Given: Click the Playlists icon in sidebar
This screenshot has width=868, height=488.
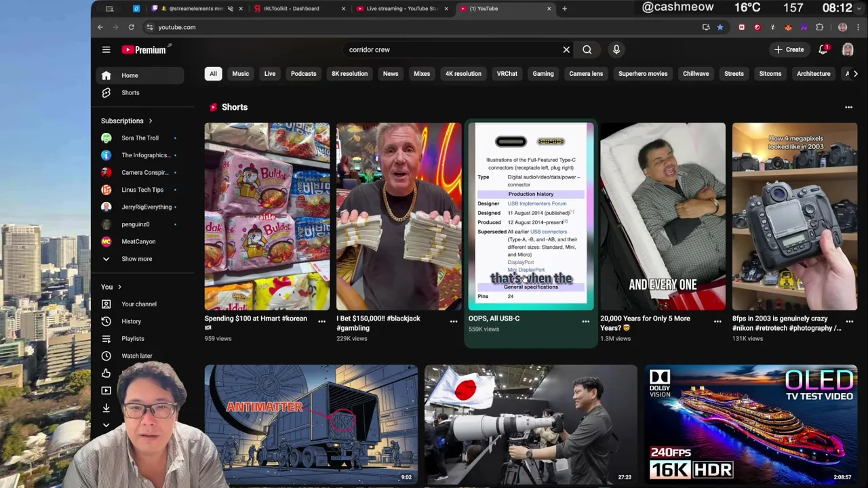Looking at the screenshot, I should [x=106, y=338].
